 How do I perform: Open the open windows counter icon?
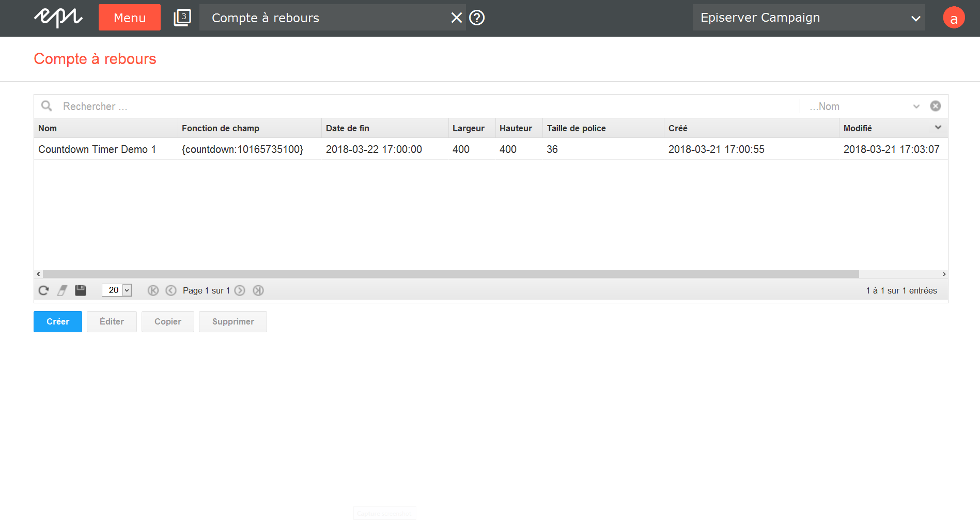182,18
